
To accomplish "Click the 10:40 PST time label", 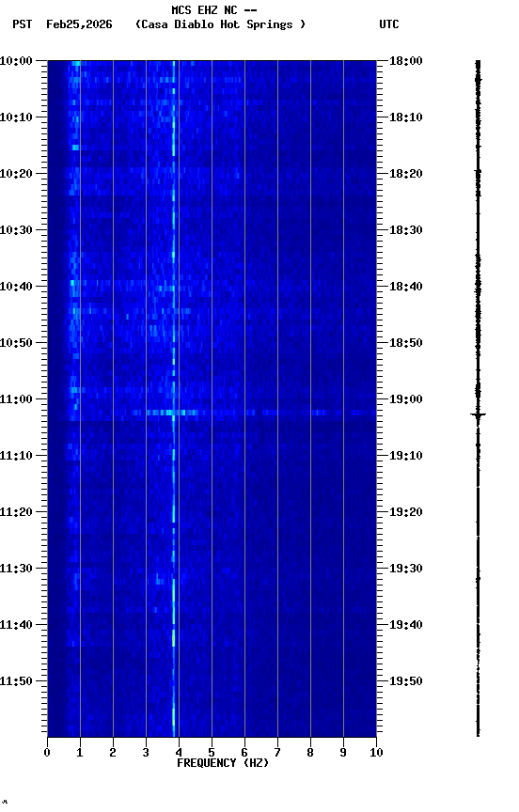I will pos(16,287).
